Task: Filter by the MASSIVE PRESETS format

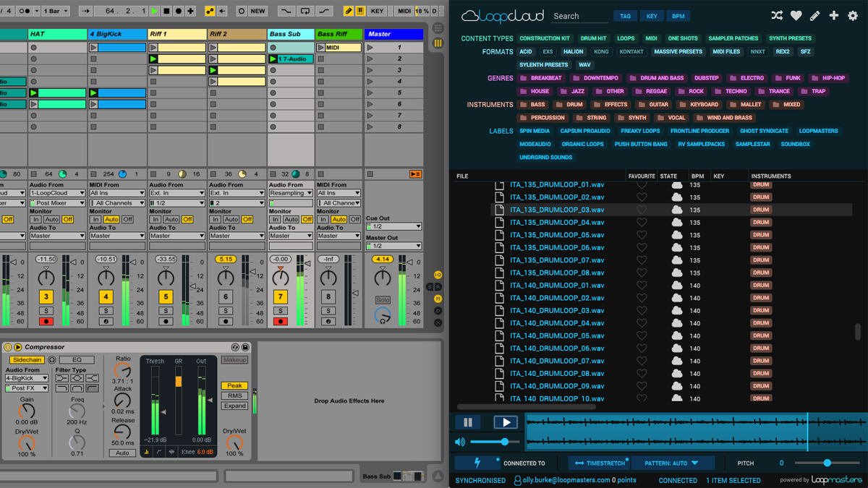Action: click(678, 52)
